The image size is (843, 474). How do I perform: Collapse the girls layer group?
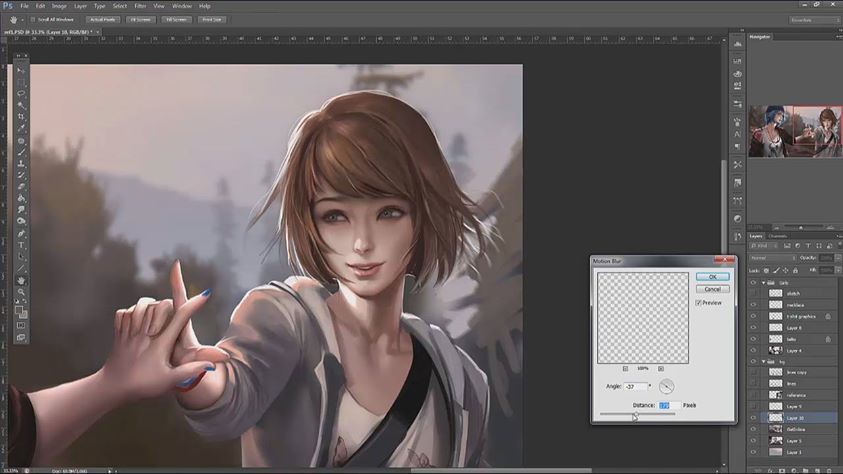tap(763, 283)
